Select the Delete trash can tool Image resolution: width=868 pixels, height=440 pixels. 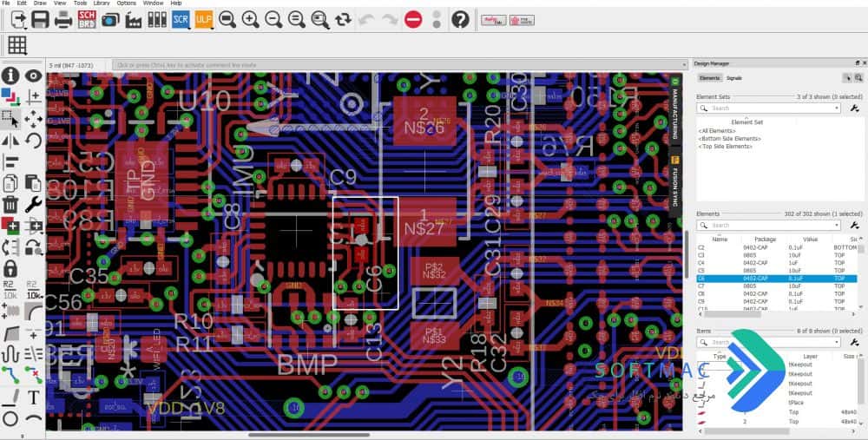pos(10,204)
